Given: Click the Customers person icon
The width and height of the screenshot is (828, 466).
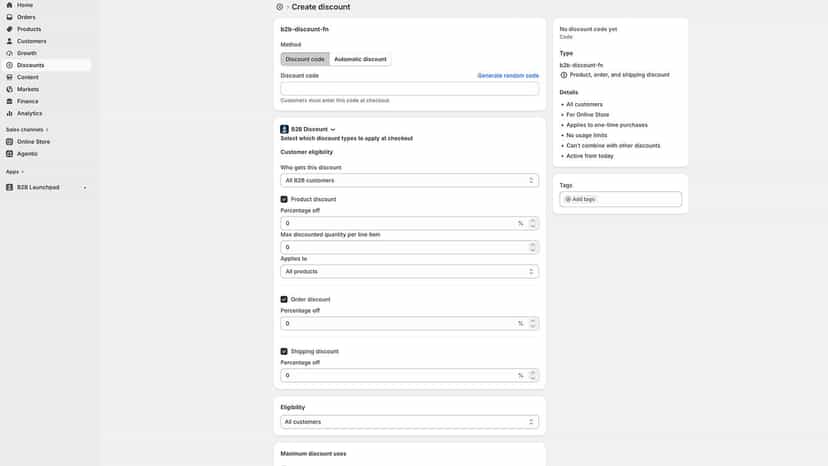Looking at the screenshot, I should point(10,41).
